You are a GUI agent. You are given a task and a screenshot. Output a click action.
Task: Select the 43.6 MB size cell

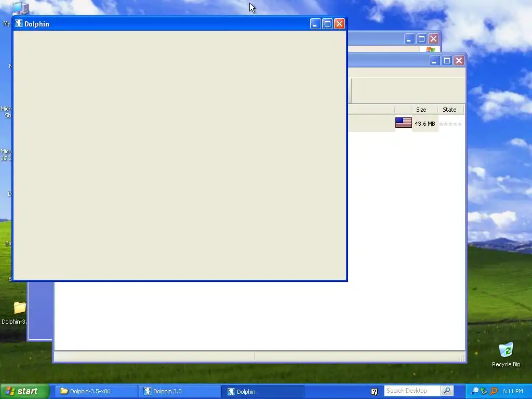(x=425, y=124)
